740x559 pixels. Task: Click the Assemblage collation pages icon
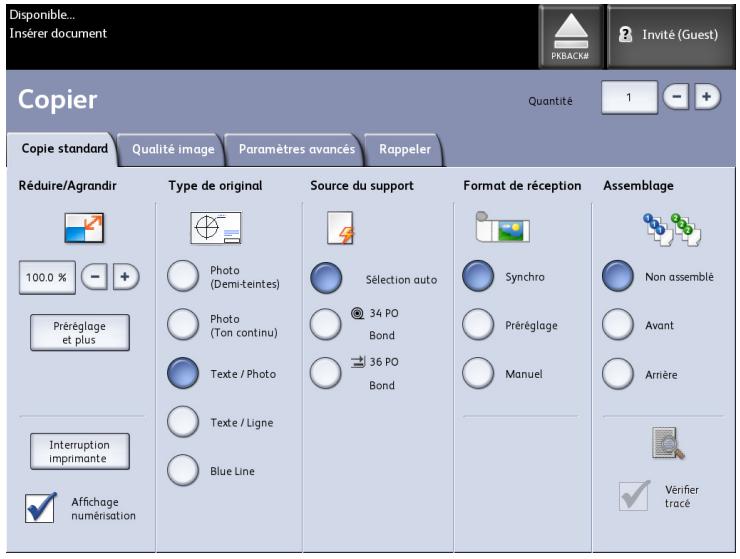click(x=655, y=231)
